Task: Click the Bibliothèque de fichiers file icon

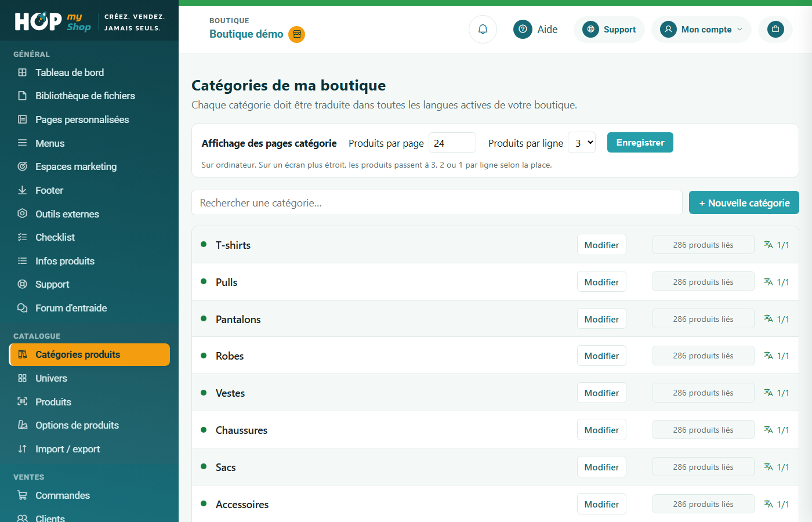Action: point(23,96)
